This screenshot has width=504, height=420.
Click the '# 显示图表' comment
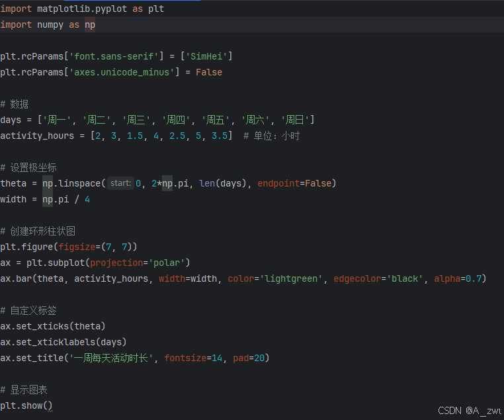coord(24,390)
